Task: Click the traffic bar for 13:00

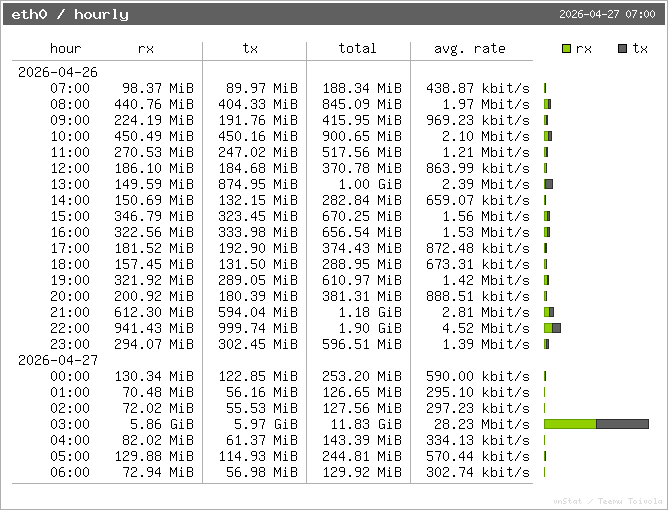Action: coord(548,184)
